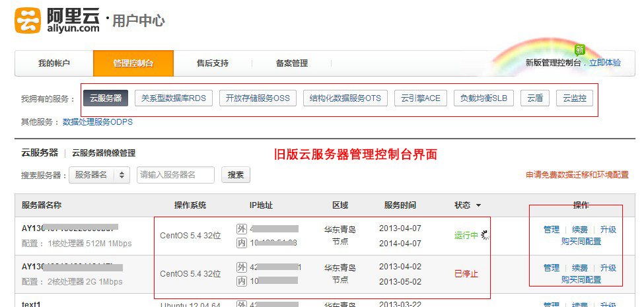Click the 已停止 status text
The image size is (644, 307).
466,273
